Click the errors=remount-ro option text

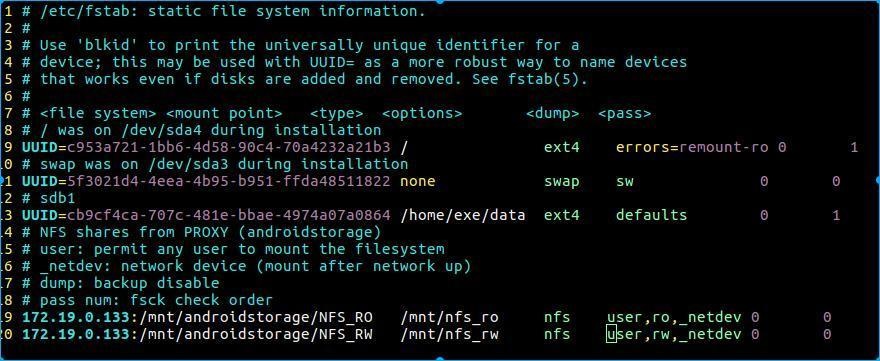(693, 148)
